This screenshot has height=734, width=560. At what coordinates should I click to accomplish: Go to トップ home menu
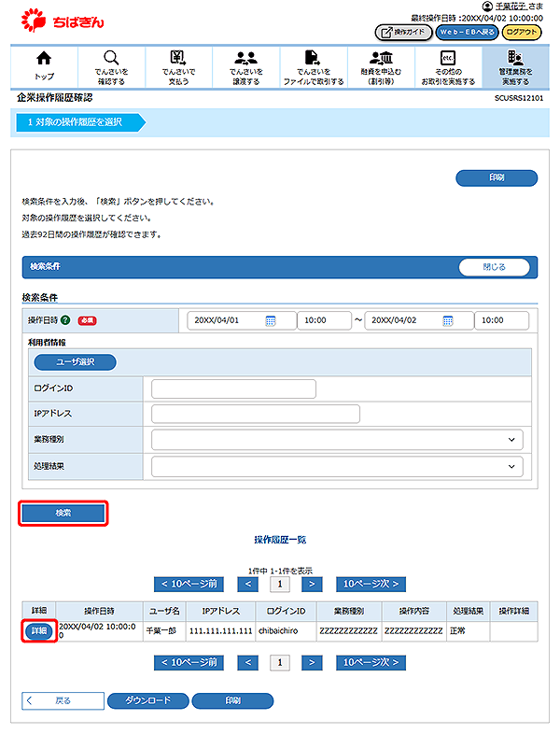[x=44, y=66]
